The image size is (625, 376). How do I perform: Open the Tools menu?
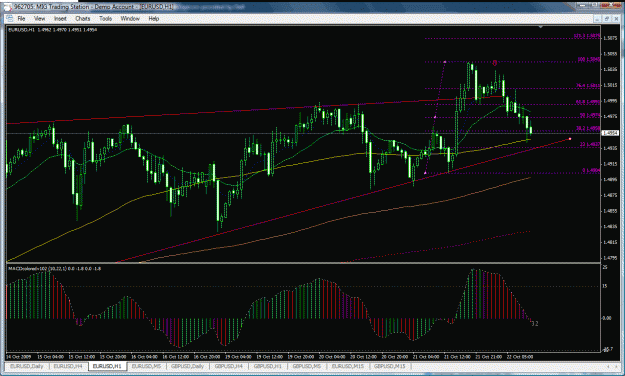[x=105, y=18]
